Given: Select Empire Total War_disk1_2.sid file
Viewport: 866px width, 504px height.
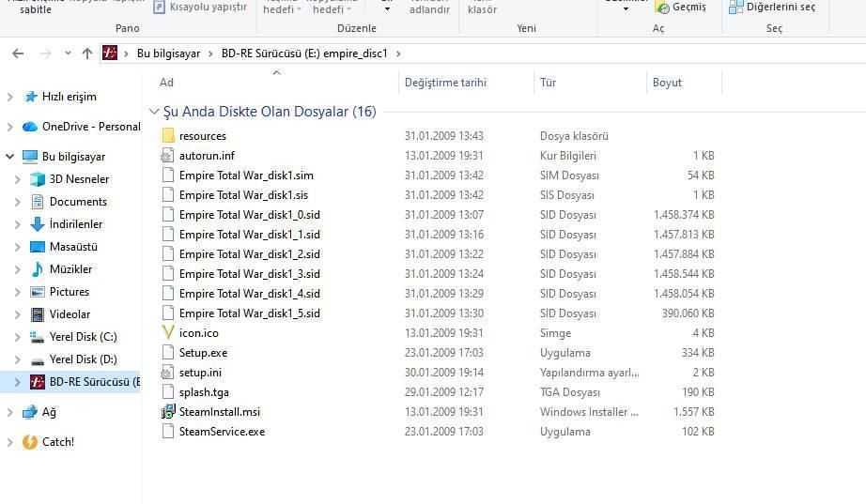Looking at the screenshot, I should pos(250,254).
